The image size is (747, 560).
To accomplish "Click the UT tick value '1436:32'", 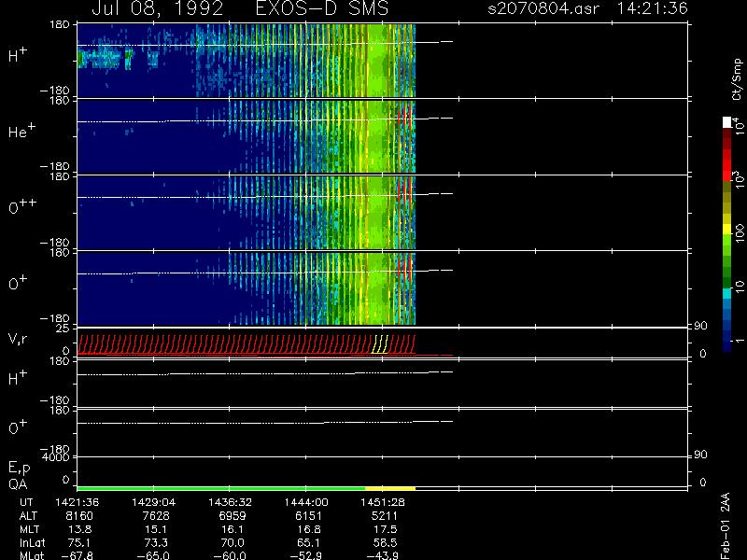I will 230,502.
